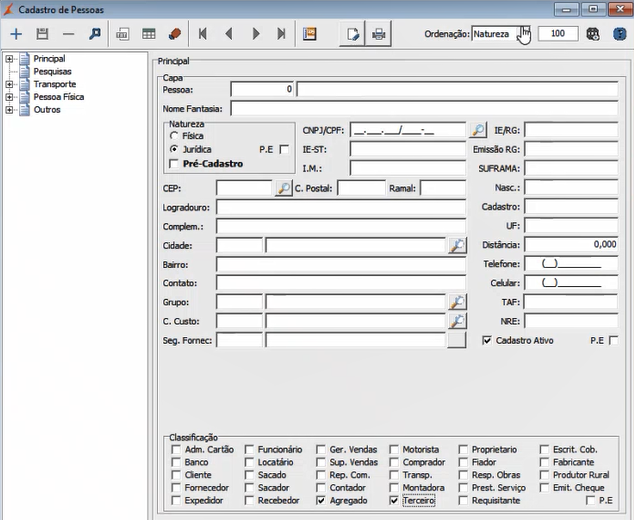Image resolution: width=634 pixels, height=520 pixels.
Task: Click the lookup button beside Cidade
Action: click(457, 245)
